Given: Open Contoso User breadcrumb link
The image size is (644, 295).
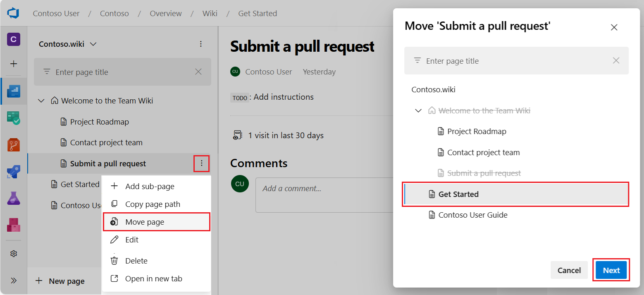Looking at the screenshot, I should pos(56,13).
